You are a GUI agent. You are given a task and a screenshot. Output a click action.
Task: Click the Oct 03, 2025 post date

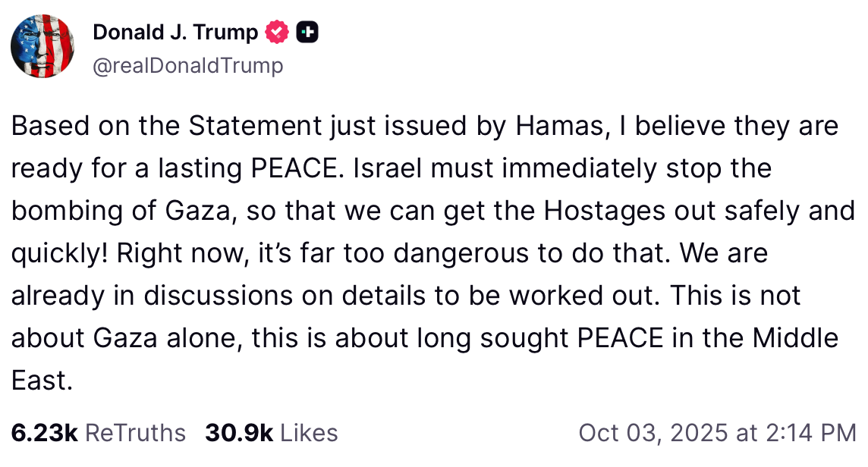click(x=652, y=433)
